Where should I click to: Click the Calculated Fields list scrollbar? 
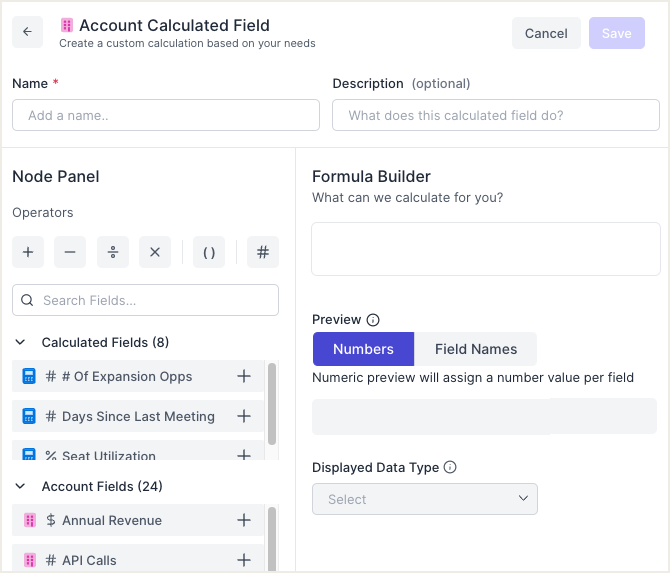pos(272,404)
